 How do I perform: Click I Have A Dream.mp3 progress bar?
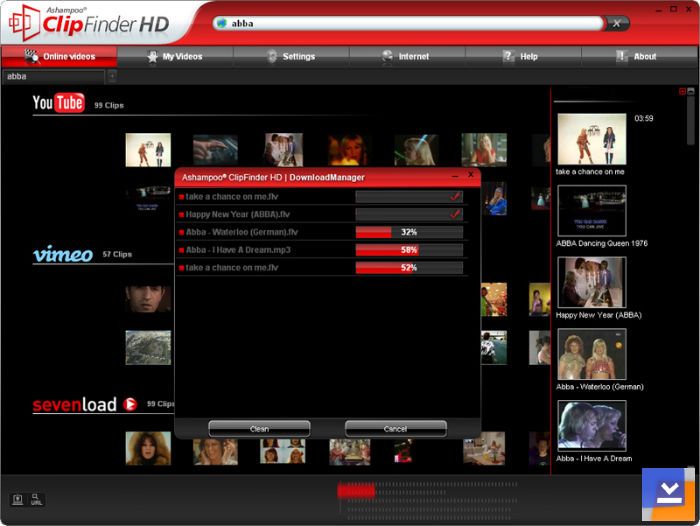point(409,250)
